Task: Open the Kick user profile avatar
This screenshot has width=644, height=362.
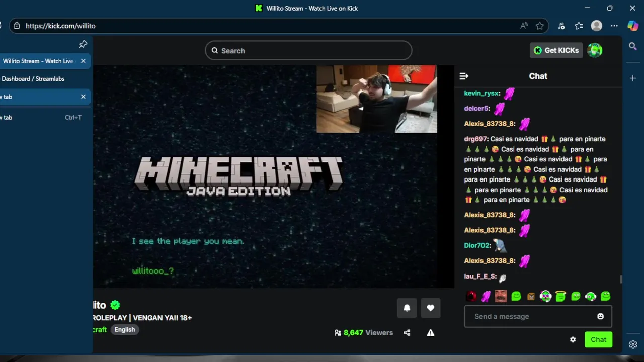Action: click(595, 50)
